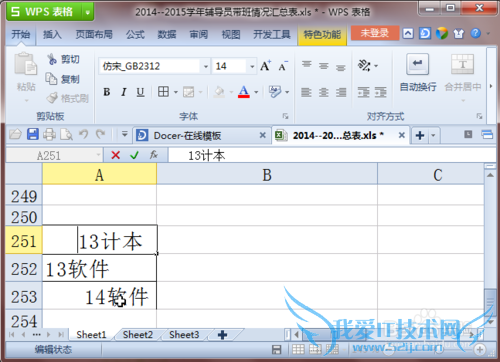Open the font size 14 dropdown

coord(252,66)
